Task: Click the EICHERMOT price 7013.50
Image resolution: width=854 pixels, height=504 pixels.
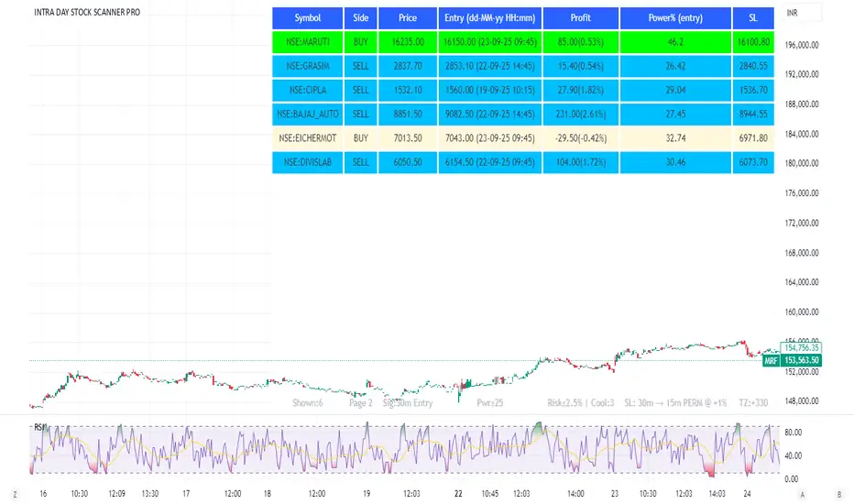Action: (408, 138)
